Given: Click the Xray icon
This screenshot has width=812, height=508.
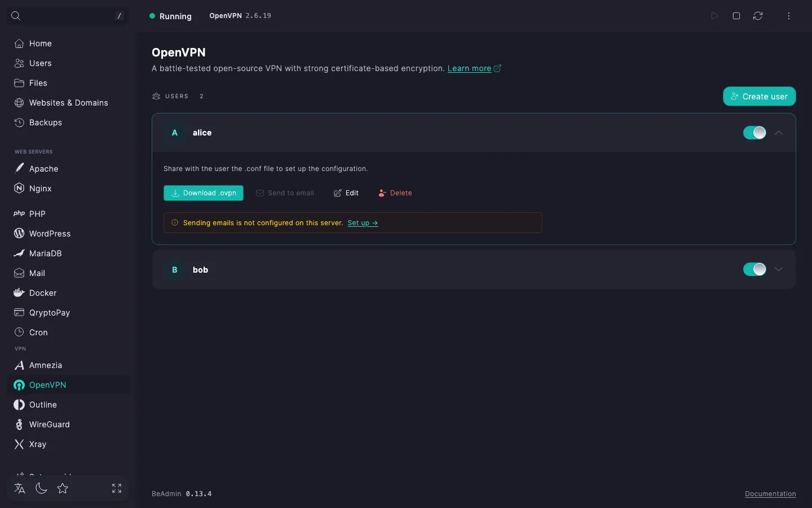Looking at the screenshot, I should [x=19, y=444].
